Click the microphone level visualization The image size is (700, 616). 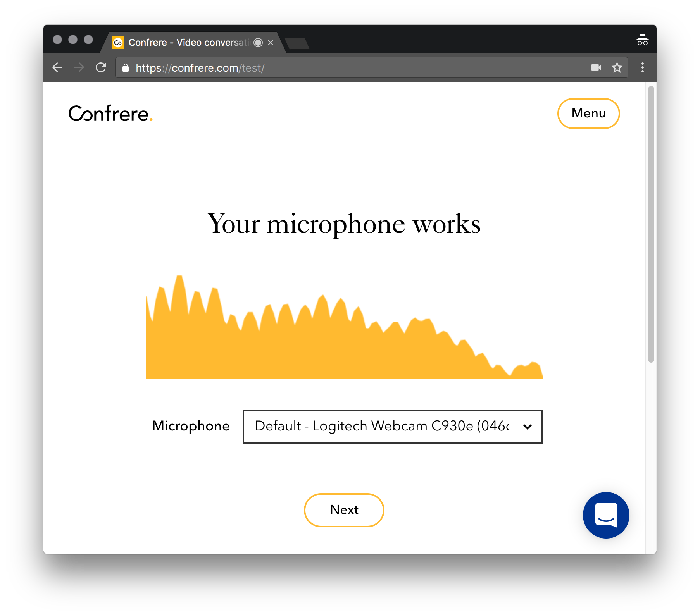point(344,327)
